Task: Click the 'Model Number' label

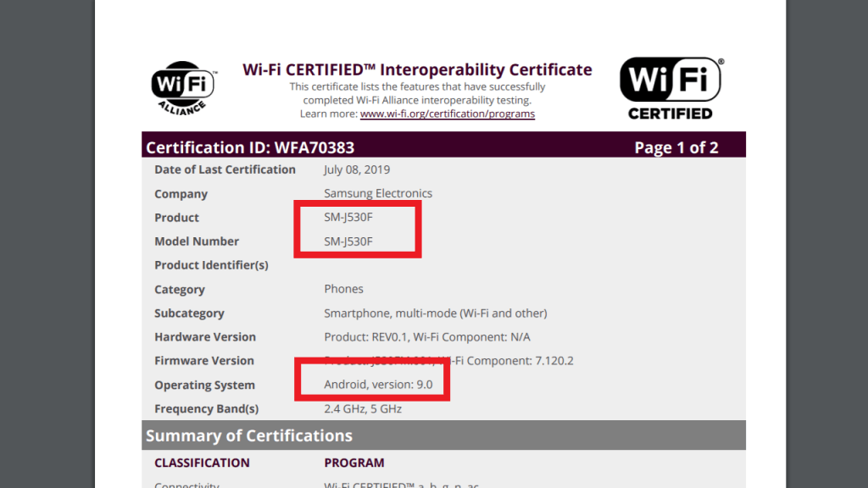Action: pyautogui.click(x=197, y=241)
